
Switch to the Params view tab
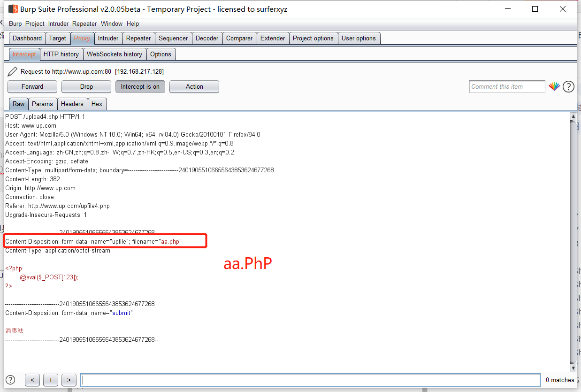click(x=43, y=104)
